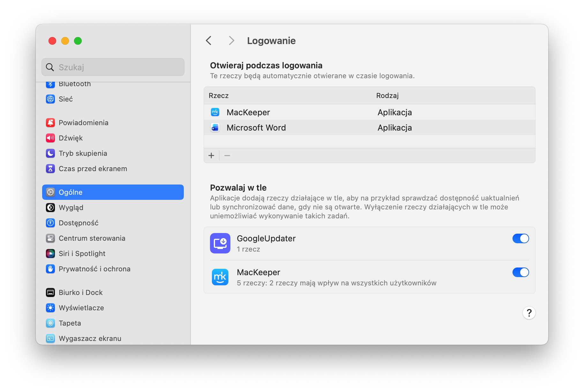Add a login item with plus button
Screen dimensions: 584x392
point(211,155)
